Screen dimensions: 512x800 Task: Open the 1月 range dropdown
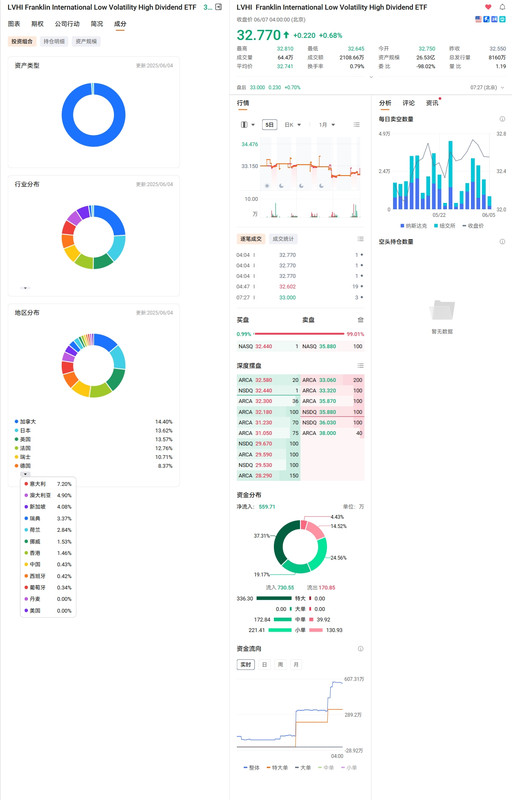(327, 124)
